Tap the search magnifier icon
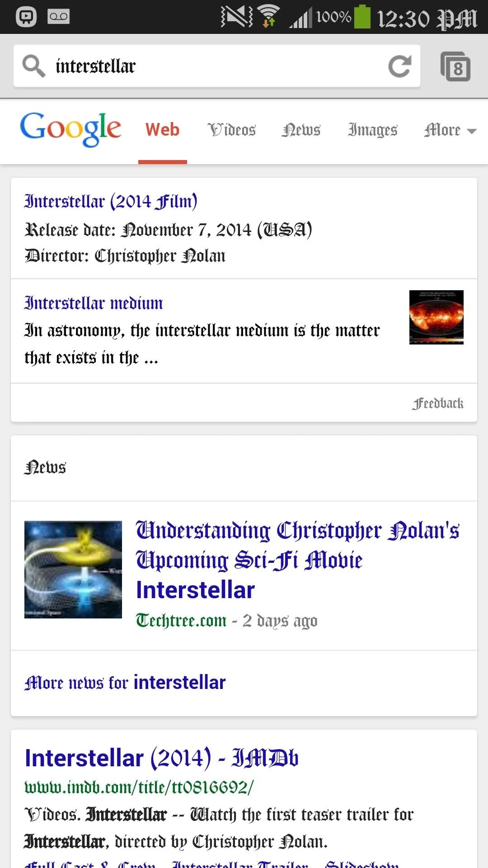Viewport: 488px width, 868px height. [34, 66]
